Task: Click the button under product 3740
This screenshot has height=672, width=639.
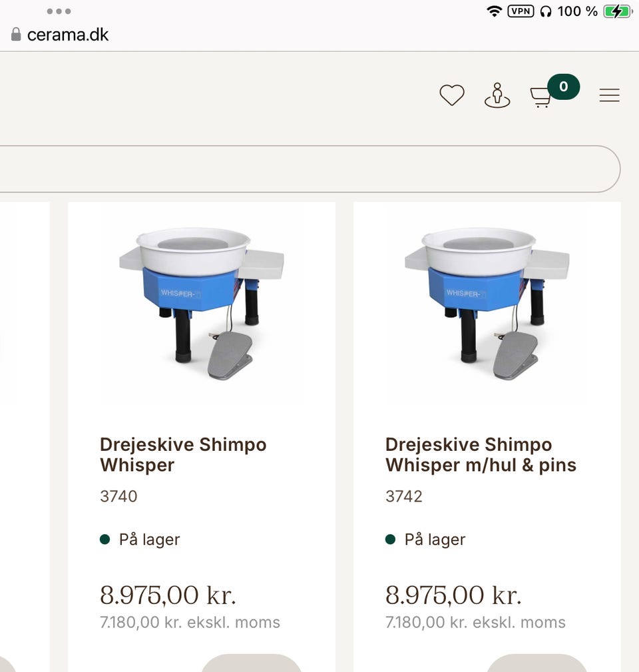Action: point(252,663)
